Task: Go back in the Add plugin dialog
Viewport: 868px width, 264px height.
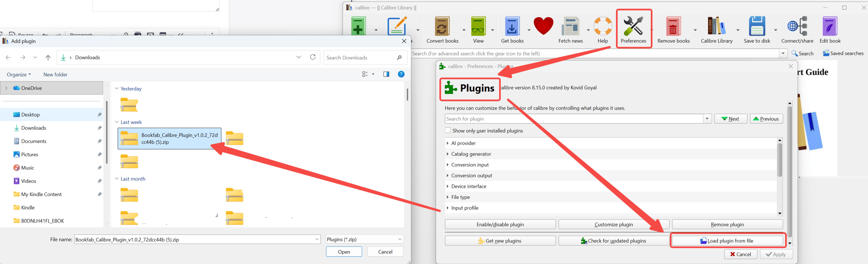Action: tap(8, 57)
